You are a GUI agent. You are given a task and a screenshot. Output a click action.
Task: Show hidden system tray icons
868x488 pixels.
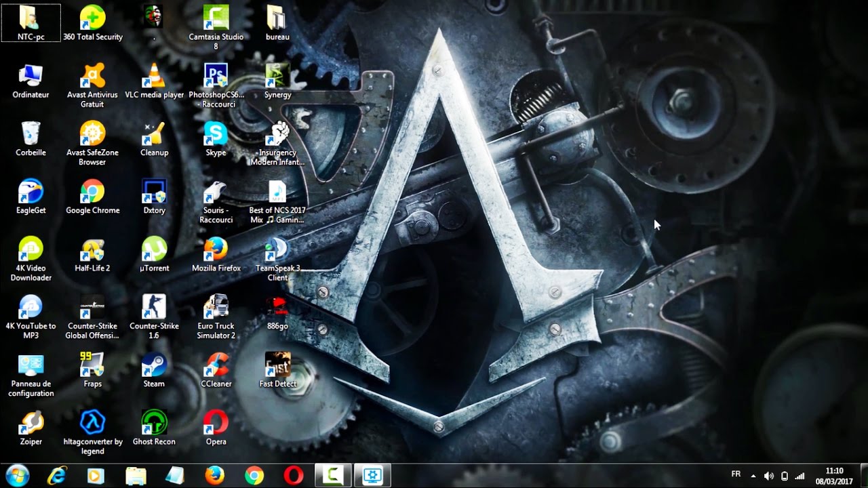coord(753,476)
